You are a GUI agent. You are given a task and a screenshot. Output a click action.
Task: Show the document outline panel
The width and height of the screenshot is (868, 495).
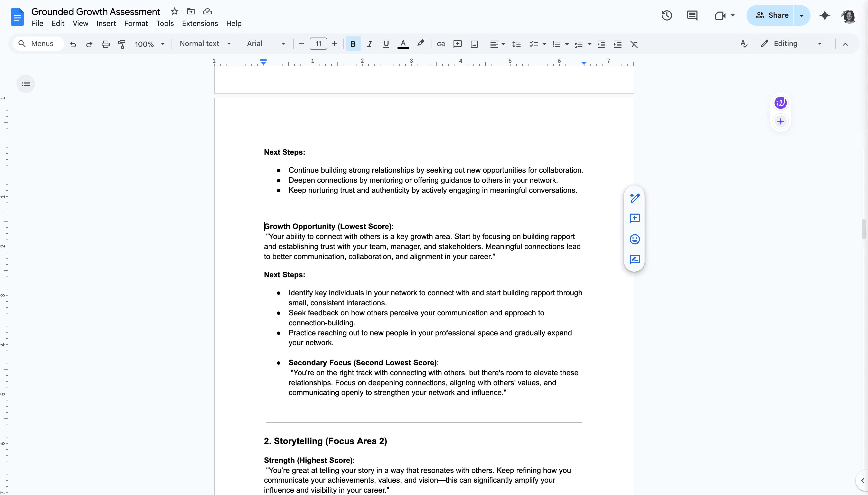click(x=26, y=84)
